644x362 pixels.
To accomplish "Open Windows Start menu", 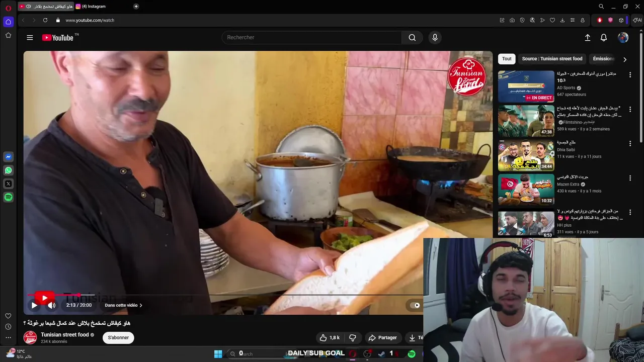I will pos(218,354).
